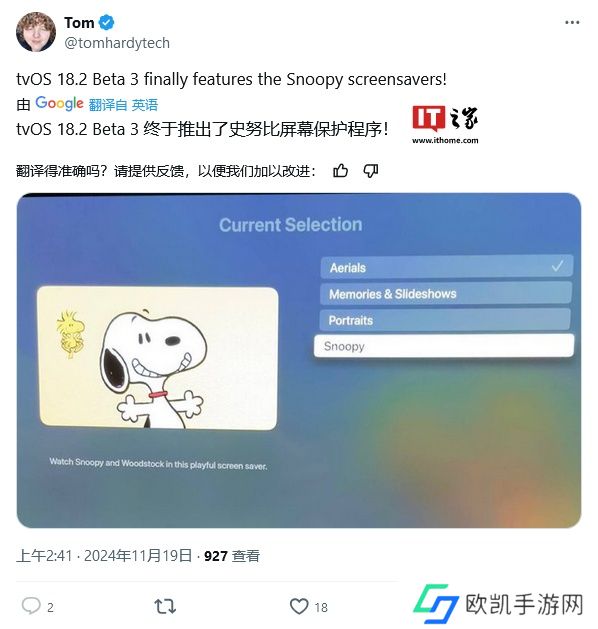
Task: Choose the Portraits screensaver option
Action: click(445, 320)
